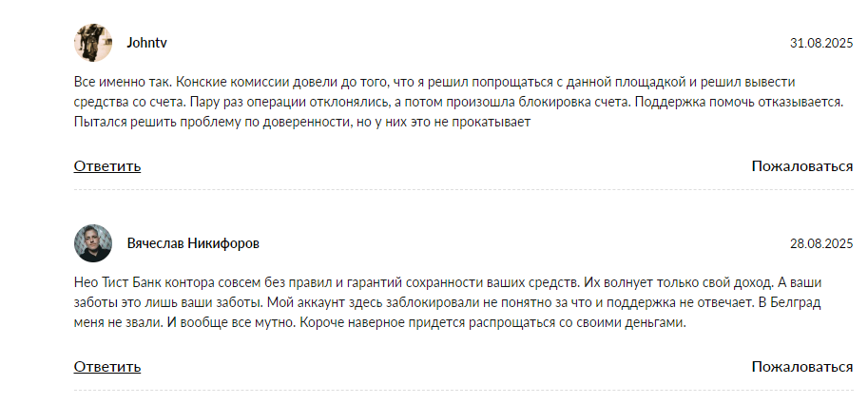Click the dotted divider between the comments

point(463,189)
